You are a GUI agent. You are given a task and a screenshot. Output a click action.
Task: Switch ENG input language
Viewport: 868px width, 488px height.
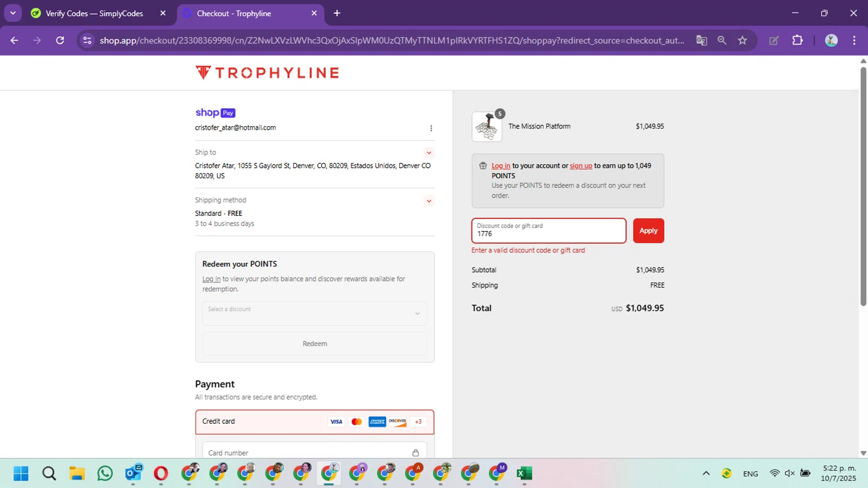751,474
